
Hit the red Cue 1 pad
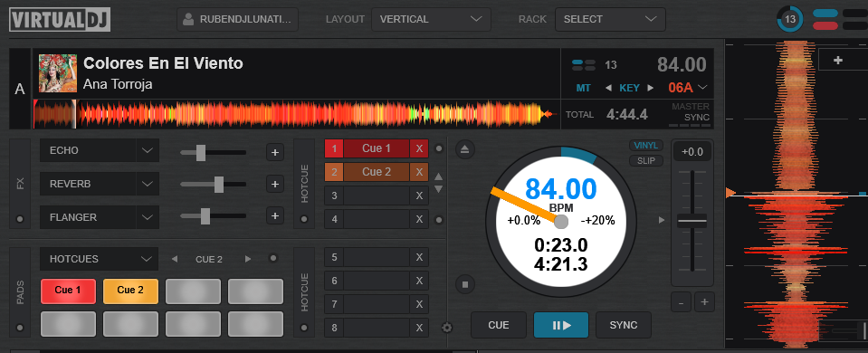(68, 291)
